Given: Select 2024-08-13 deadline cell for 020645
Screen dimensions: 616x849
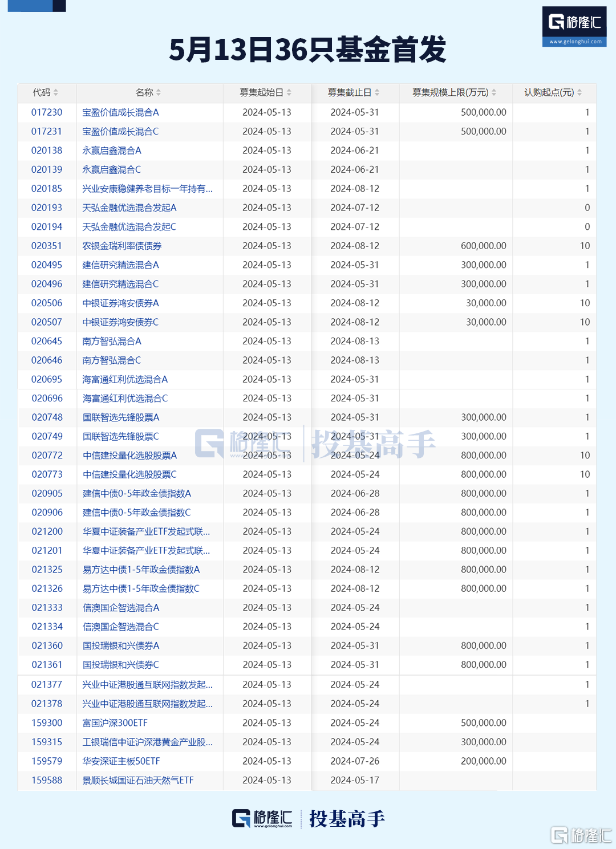Looking at the screenshot, I should (x=355, y=341).
